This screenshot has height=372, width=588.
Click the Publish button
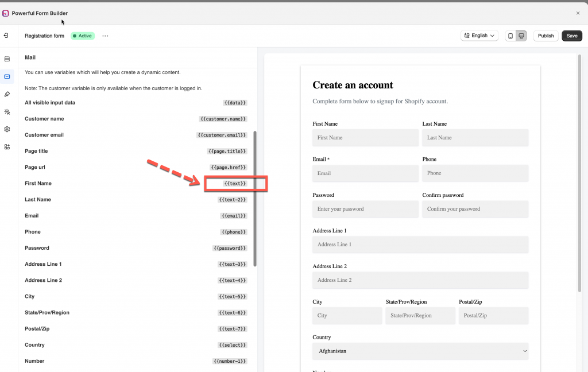[x=546, y=36]
